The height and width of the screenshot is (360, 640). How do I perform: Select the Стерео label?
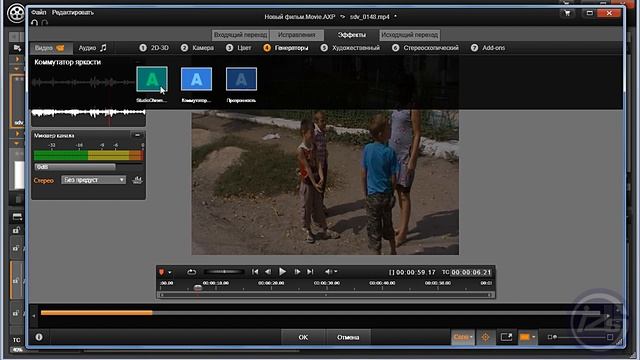[x=44, y=180]
